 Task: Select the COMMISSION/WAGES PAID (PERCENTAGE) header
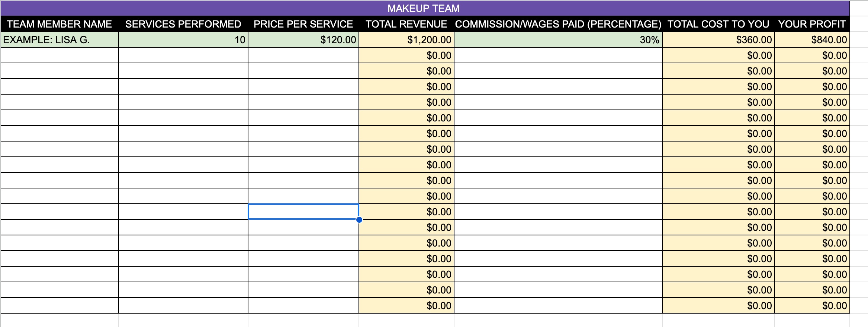tap(558, 24)
